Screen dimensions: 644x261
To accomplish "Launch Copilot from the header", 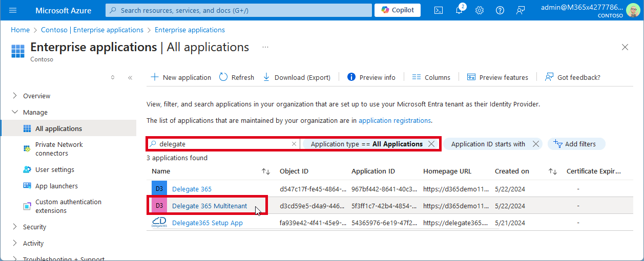I will pos(398,10).
